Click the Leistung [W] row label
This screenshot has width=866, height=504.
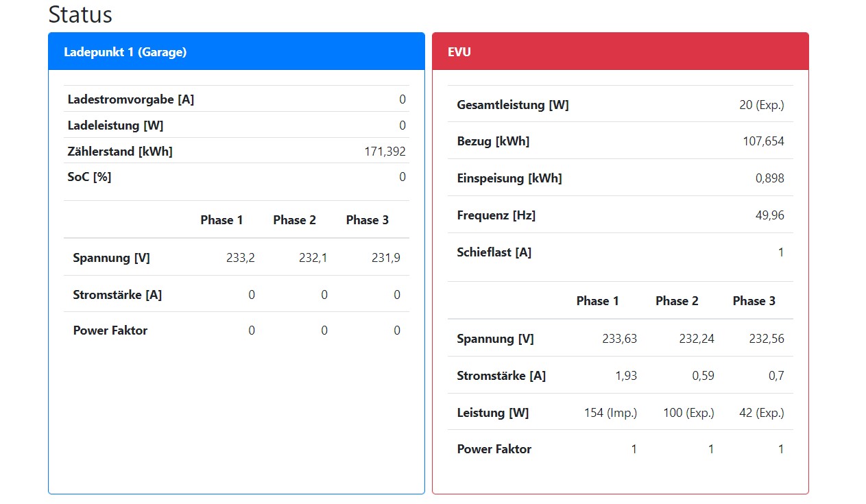coord(493,413)
